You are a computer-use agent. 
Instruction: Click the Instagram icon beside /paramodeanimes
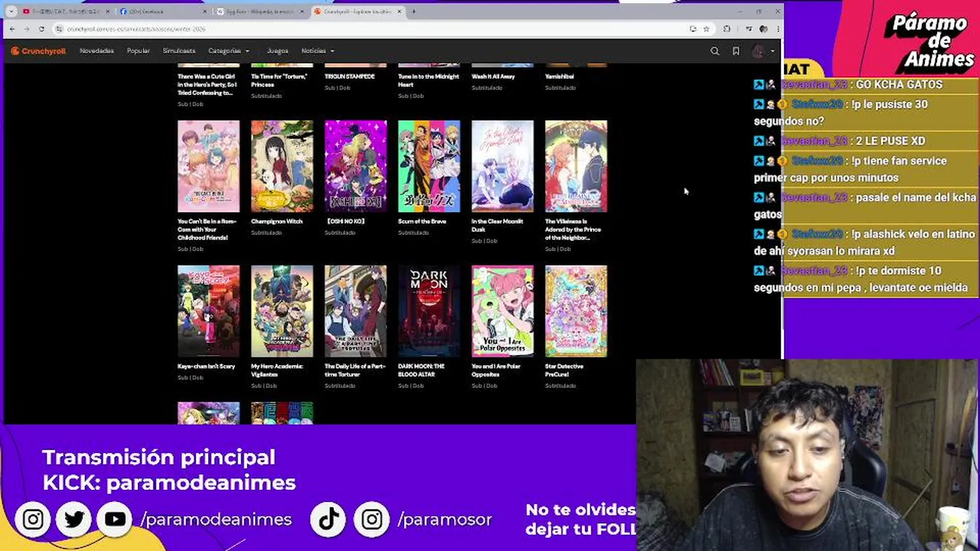click(x=33, y=520)
